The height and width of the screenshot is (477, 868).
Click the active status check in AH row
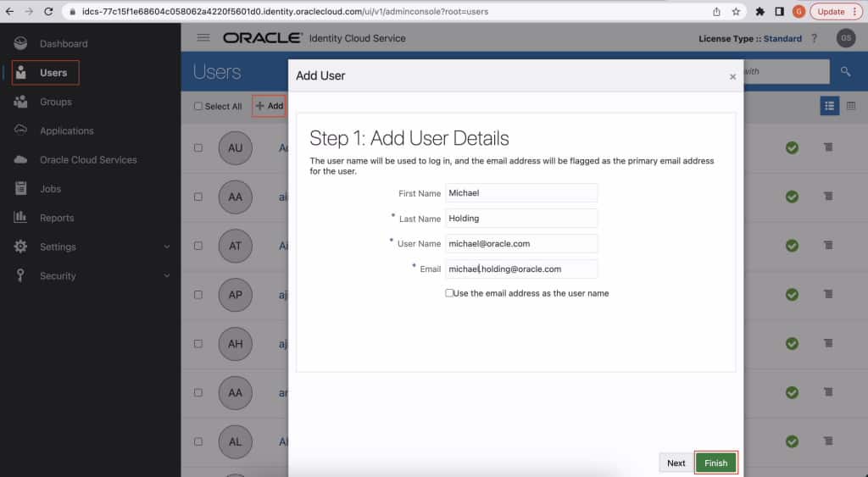[x=793, y=343]
